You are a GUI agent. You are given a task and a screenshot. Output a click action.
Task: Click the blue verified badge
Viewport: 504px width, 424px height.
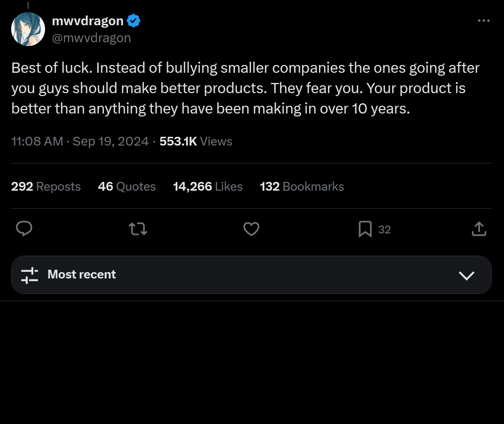133,20
